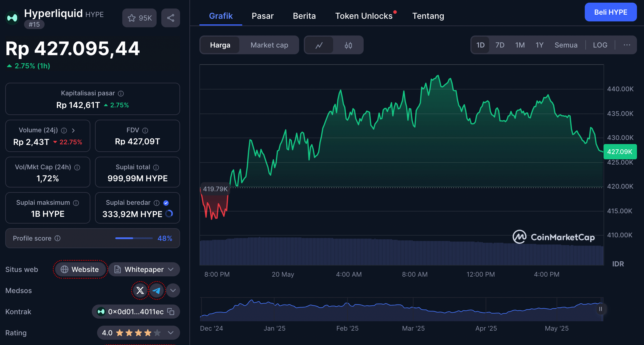Open the Telegram social link
Image resolution: width=644 pixels, height=345 pixels.
click(x=157, y=290)
